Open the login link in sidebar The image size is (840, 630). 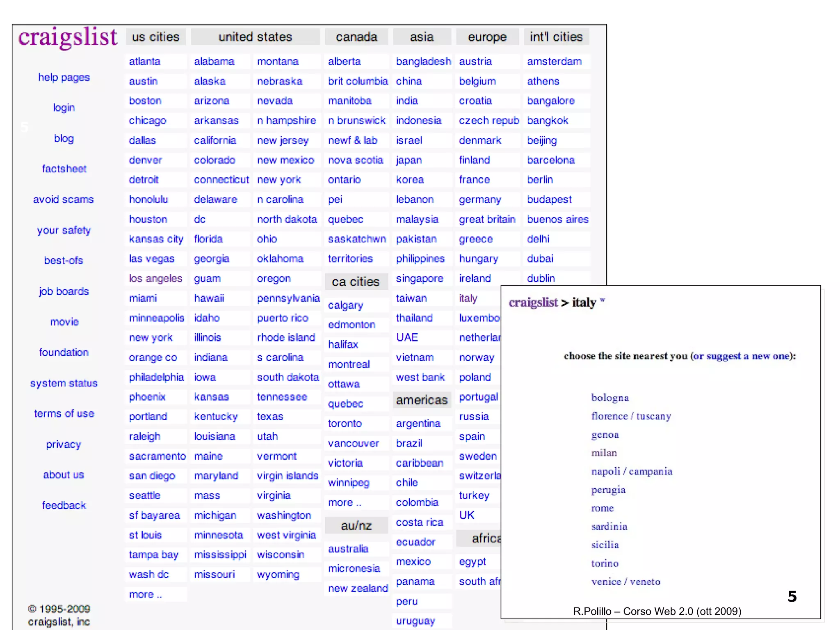click(64, 108)
